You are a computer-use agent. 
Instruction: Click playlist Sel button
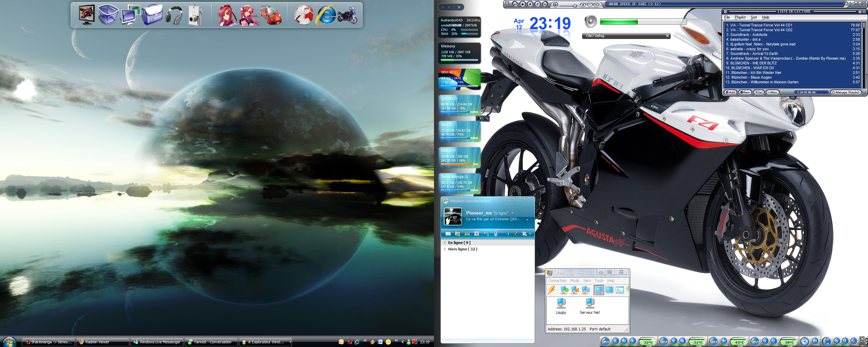pos(759,93)
